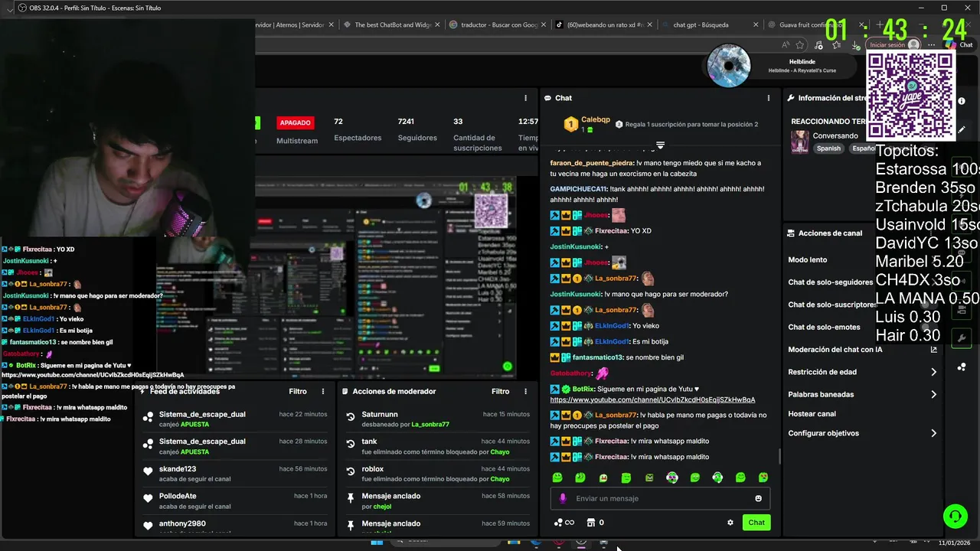Screen dimensions: 980x551
Task: Click the wrench icon in right sidebar
Action: pyautogui.click(x=962, y=337)
